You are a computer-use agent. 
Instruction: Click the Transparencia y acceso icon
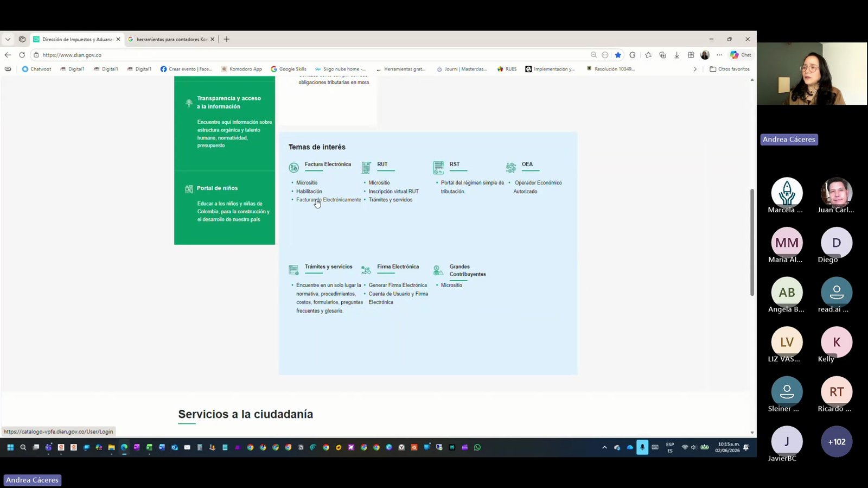(x=189, y=103)
